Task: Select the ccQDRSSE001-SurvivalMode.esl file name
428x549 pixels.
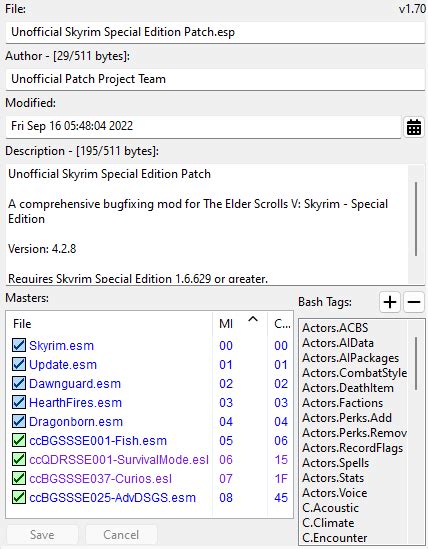Action: click(119, 459)
